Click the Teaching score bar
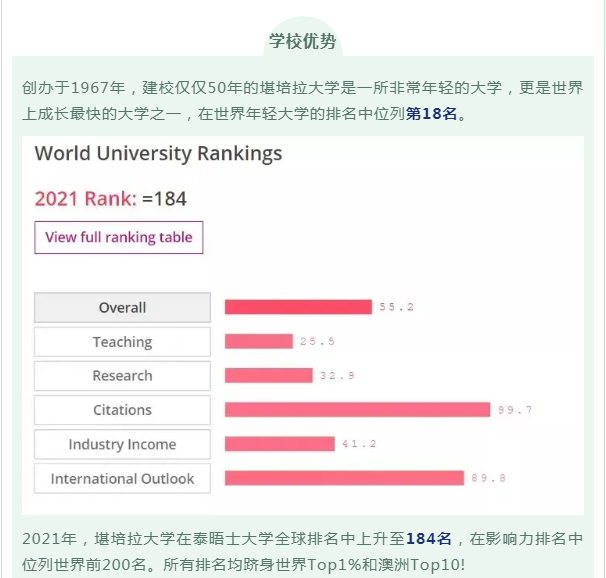Viewport: 606px width, 578px height. click(258, 341)
